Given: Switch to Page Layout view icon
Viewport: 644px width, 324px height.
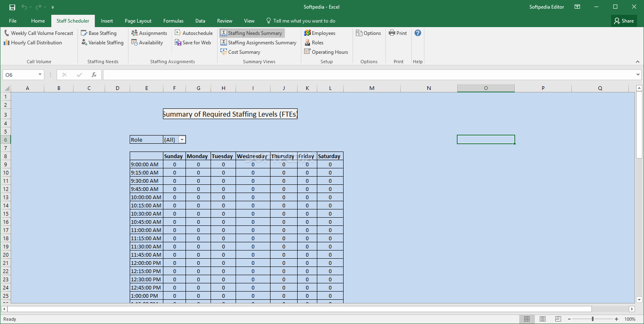Looking at the screenshot, I should pos(543,319).
